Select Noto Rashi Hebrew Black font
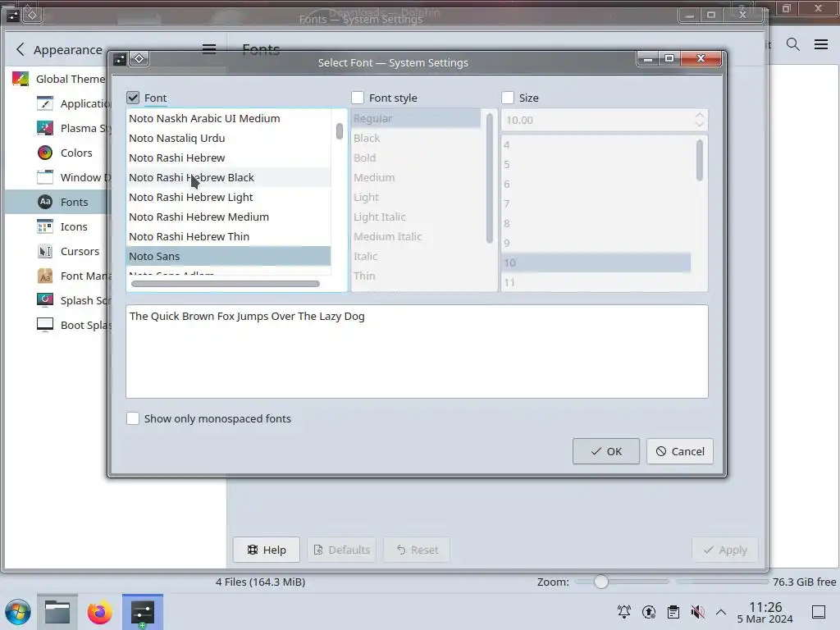840x630 pixels. click(229, 177)
